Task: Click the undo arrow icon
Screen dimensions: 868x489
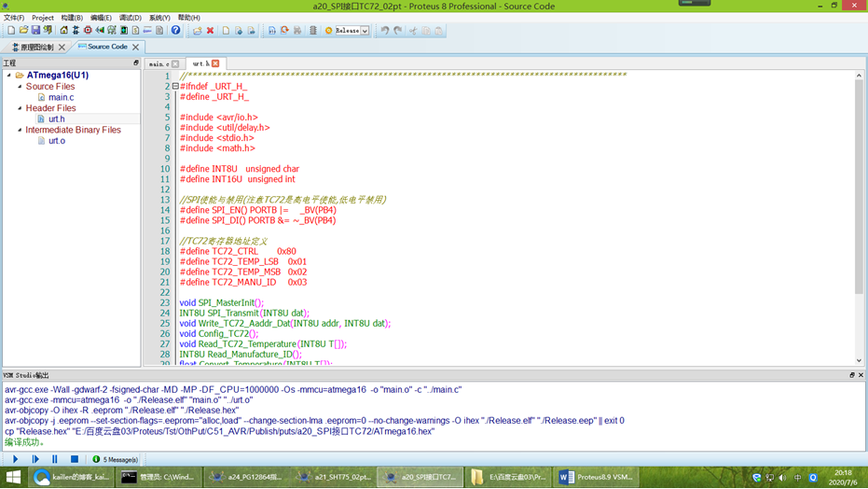Action: (x=385, y=31)
